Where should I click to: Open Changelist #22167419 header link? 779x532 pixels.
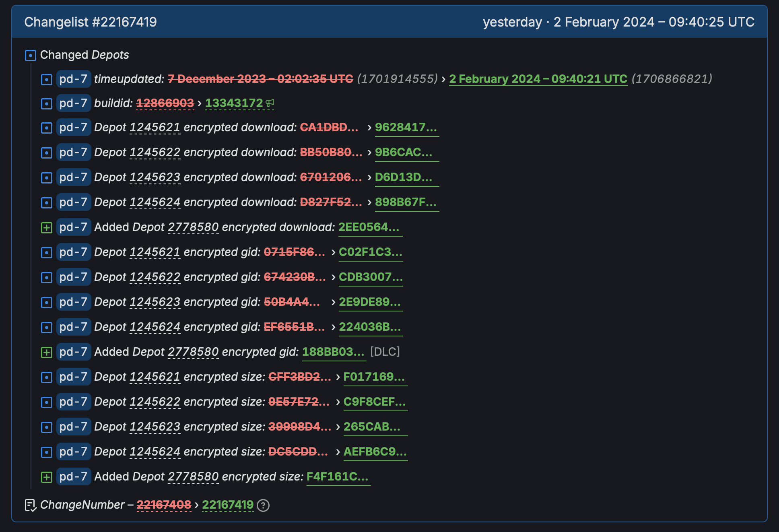click(x=91, y=22)
